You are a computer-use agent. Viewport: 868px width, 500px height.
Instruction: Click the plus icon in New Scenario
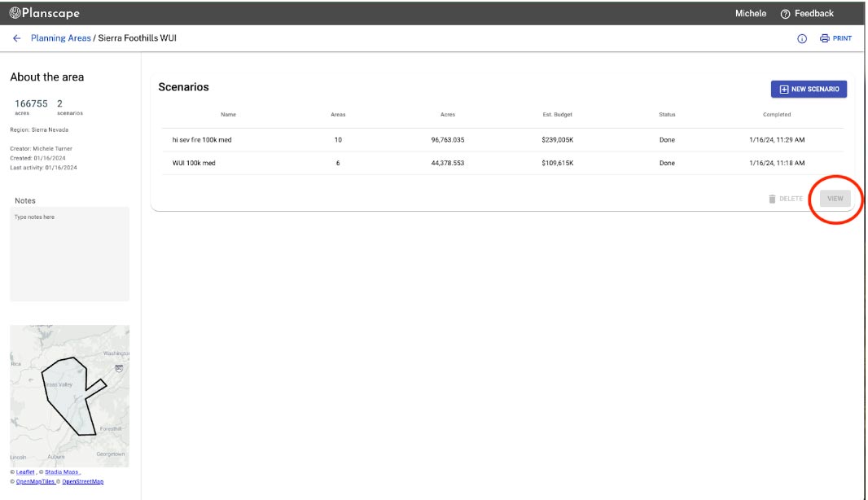point(784,90)
